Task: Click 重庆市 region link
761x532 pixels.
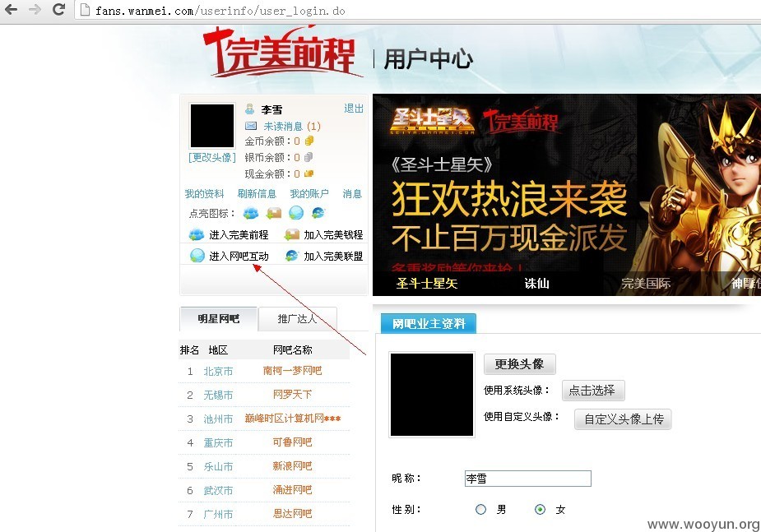Action: (218, 442)
